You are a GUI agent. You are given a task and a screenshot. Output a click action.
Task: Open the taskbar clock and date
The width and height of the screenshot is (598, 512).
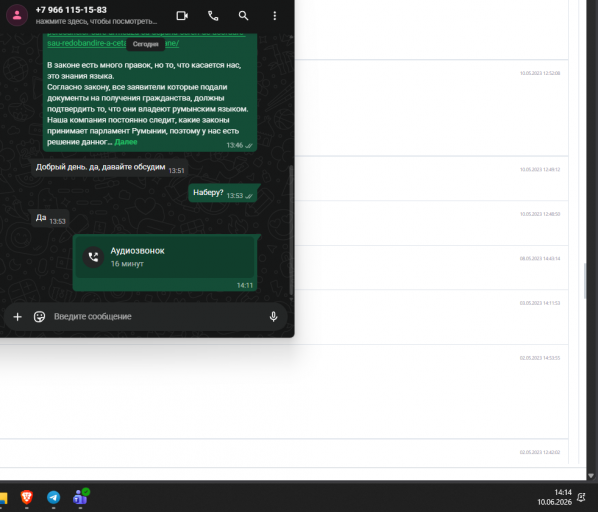(x=555, y=498)
